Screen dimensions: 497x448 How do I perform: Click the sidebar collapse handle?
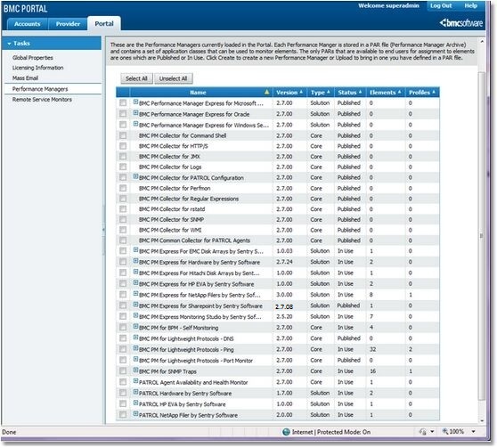tap(103, 229)
